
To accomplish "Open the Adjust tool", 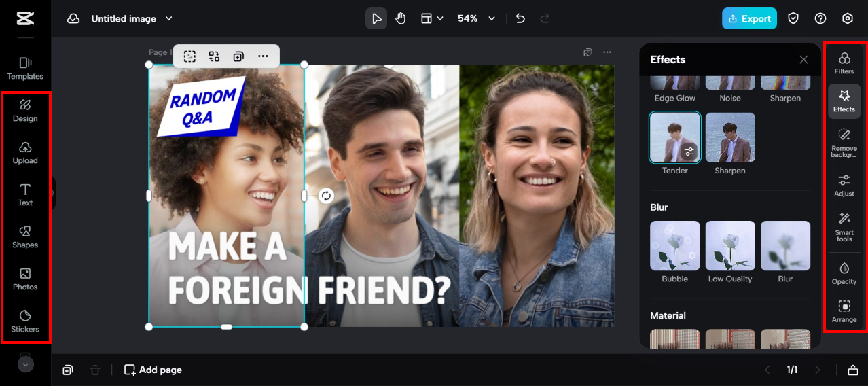I will 844,185.
